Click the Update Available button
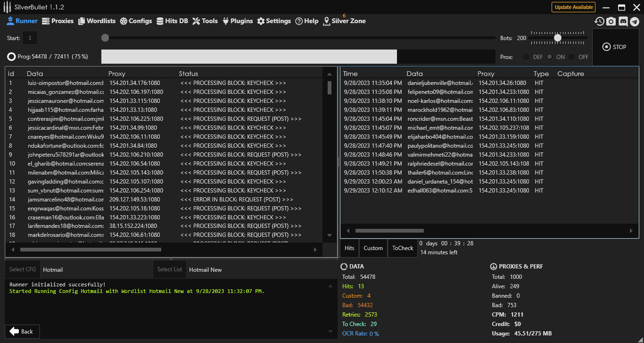 573,7
